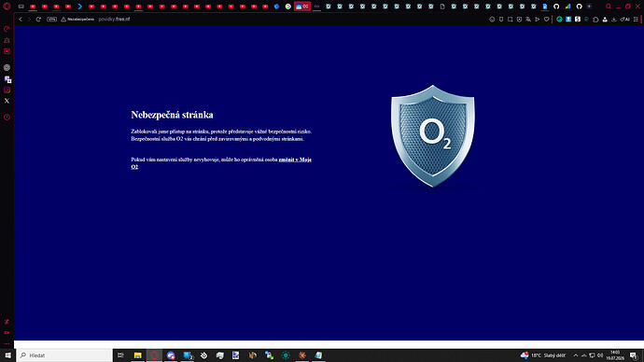Take a snapshot with the toolbar capture icon
Viewport: 644px width, 362px height.
point(511,20)
